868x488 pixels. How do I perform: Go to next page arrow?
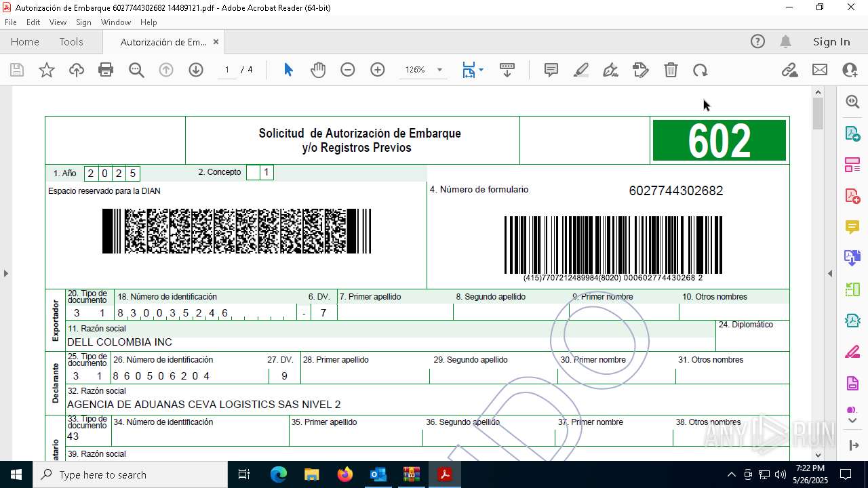[196, 70]
